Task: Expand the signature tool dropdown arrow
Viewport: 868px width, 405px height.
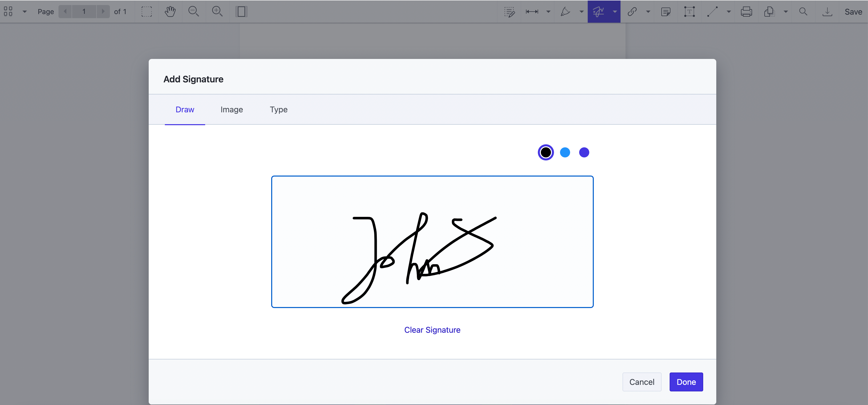Action: (615, 11)
